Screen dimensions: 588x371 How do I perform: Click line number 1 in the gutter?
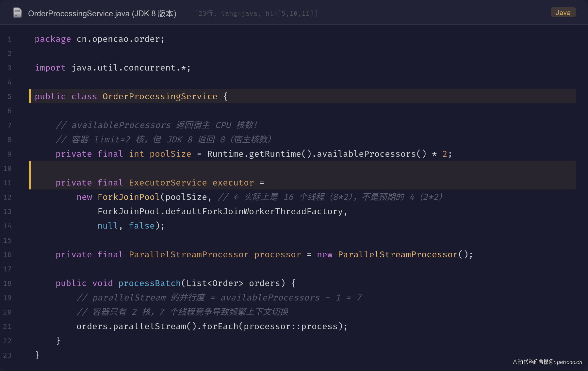pyautogui.click(x=9, y=39)
